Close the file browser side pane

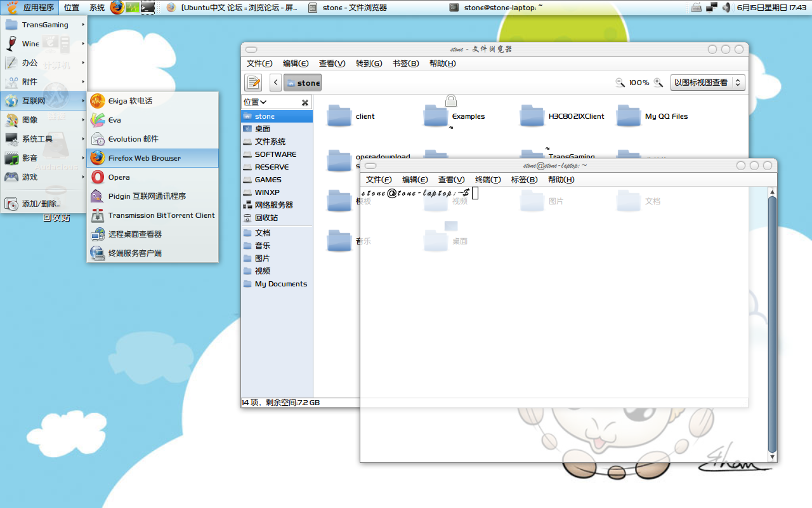click(305, 102)
